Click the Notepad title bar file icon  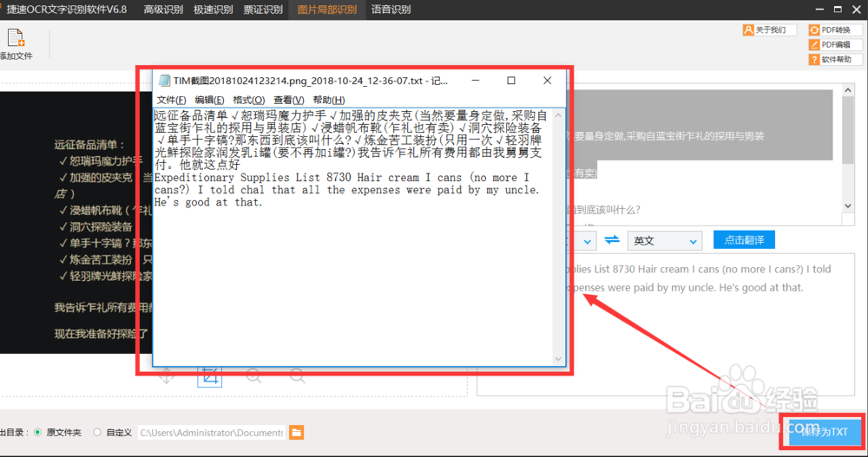[x=164, y=81]
